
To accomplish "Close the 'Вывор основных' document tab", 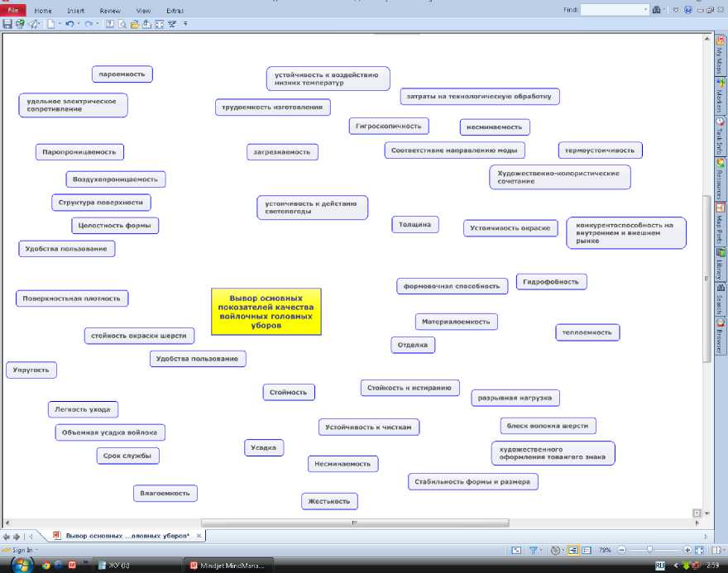I will [199, 536].
